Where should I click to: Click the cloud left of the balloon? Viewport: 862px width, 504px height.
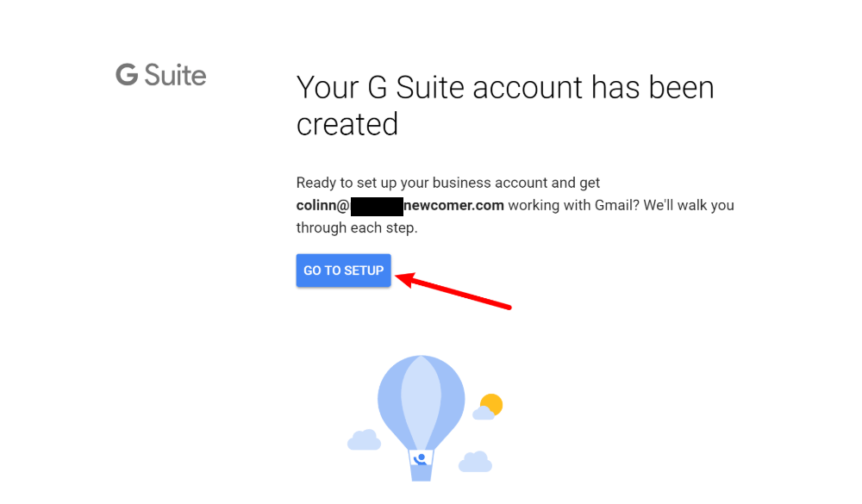365,442
